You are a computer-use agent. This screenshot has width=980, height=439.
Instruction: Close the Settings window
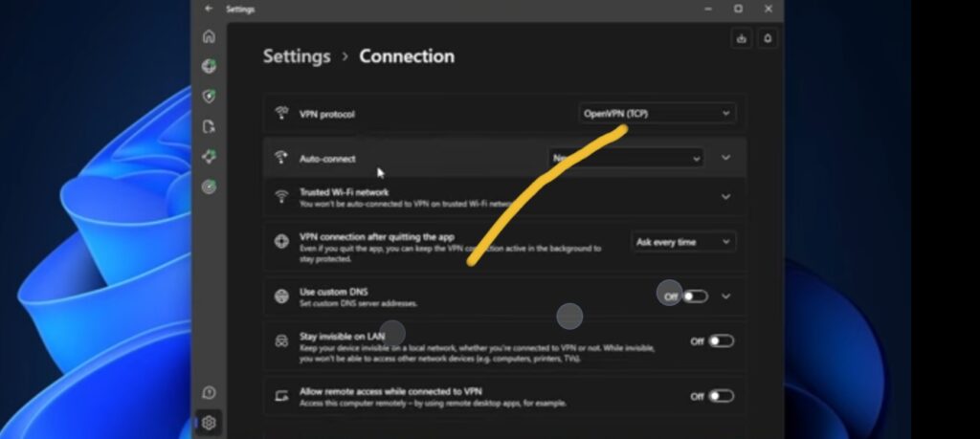click(768, 9)
